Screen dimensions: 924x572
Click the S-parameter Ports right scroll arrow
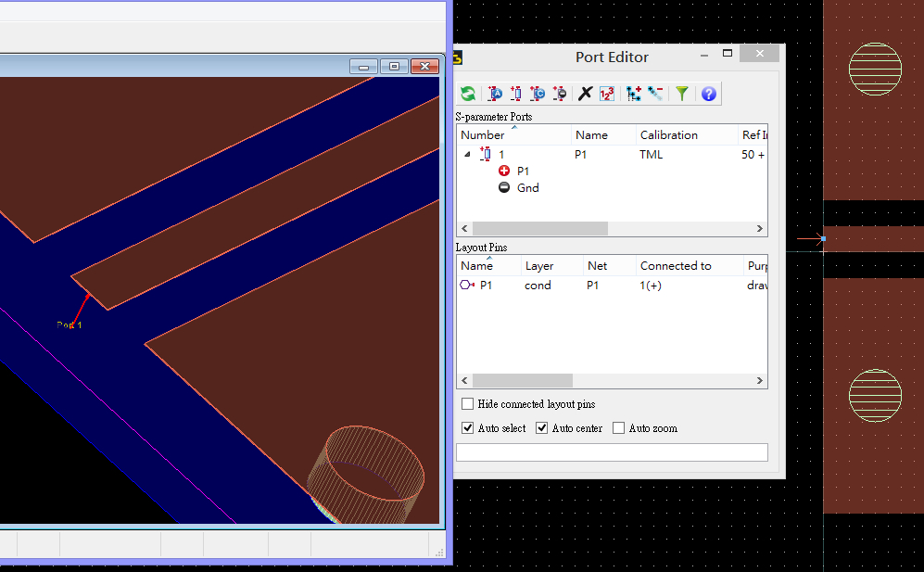(760, 229)
